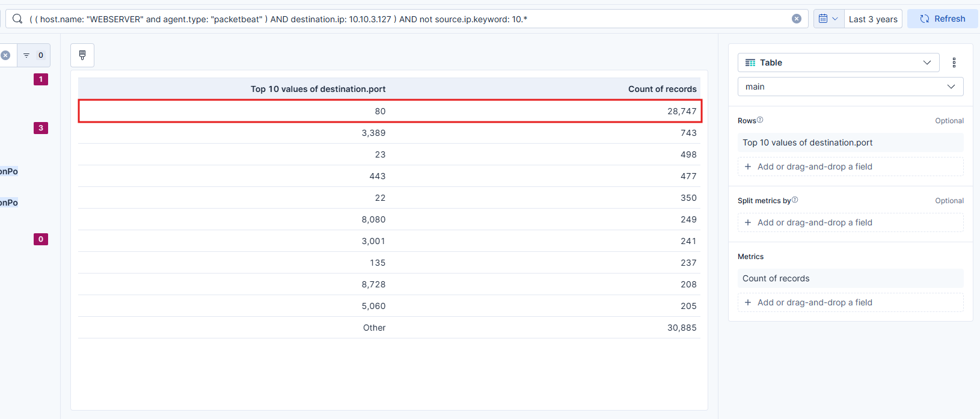The image size is (980, 419).
Task: Add a field under Split metrics by
Action: pos(850,222)
